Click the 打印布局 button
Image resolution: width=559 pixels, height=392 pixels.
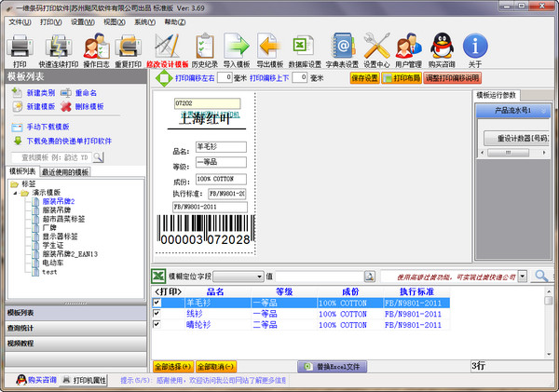pos(402,78)
